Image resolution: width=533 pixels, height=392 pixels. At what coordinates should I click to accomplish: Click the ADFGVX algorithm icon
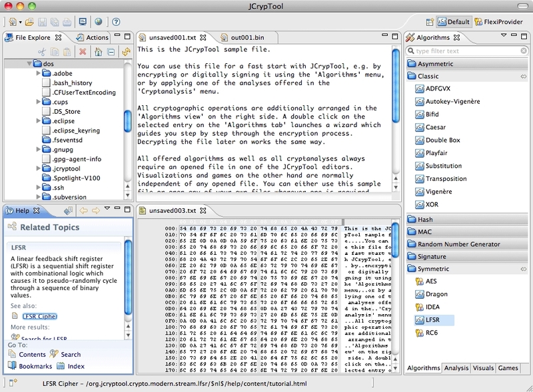[x=420, y=89]
